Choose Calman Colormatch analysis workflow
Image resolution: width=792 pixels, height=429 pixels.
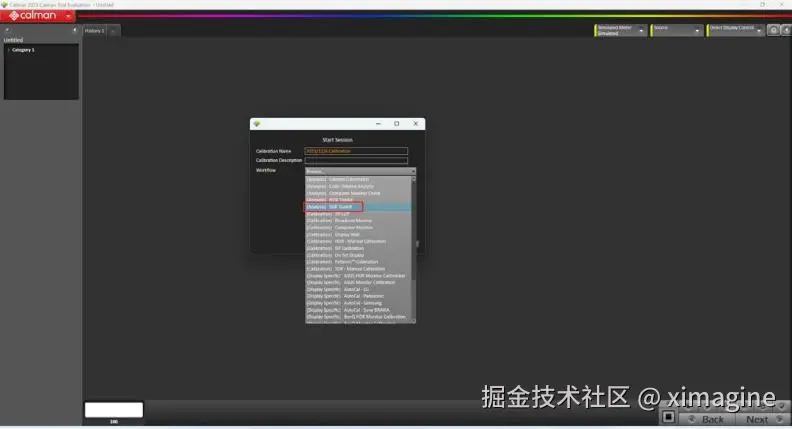click(359, 179)
